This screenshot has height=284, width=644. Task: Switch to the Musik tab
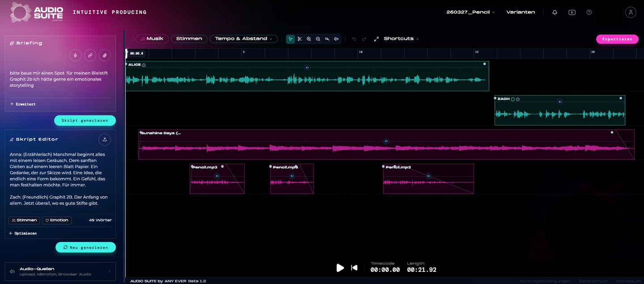click(152, 39)
